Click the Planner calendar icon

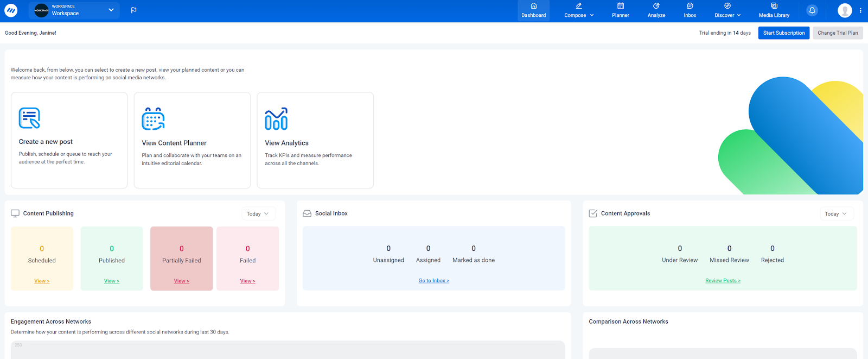click(x=621, y=6)
